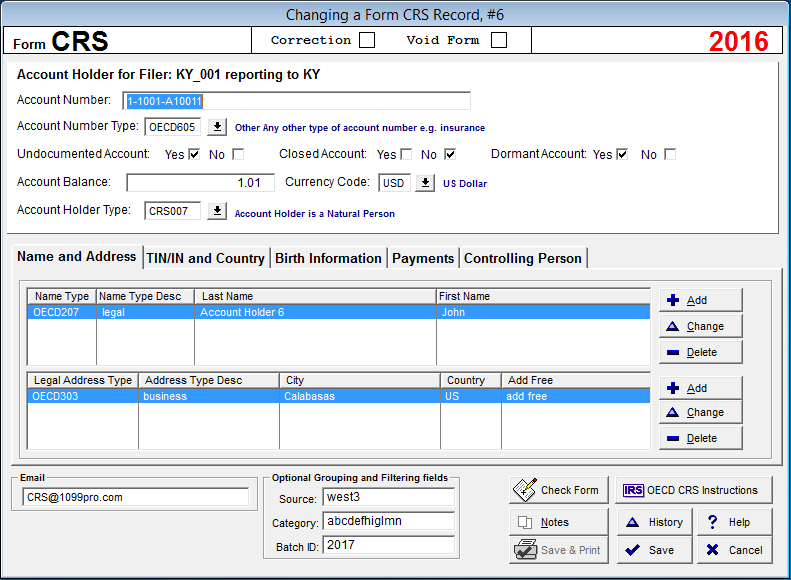The width and height of the screenshot is (791, 580).
Task: Select the John first name cell
Action: (543, 312)
